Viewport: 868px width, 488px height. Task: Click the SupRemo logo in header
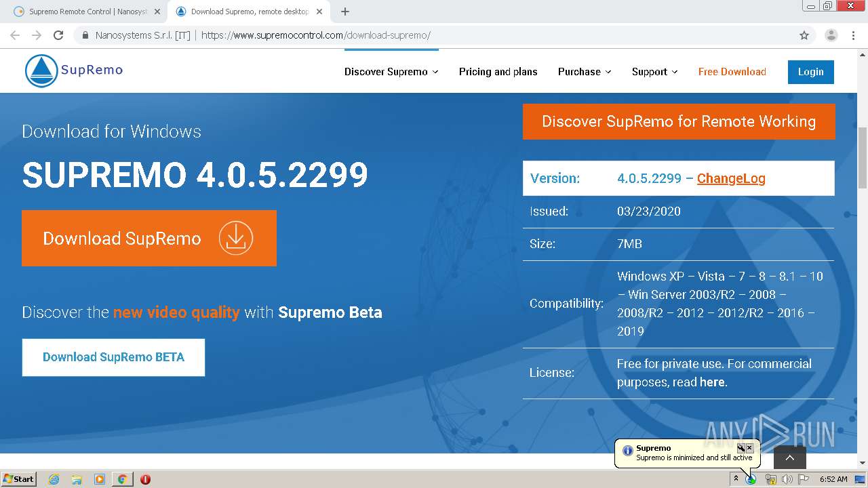74,70
